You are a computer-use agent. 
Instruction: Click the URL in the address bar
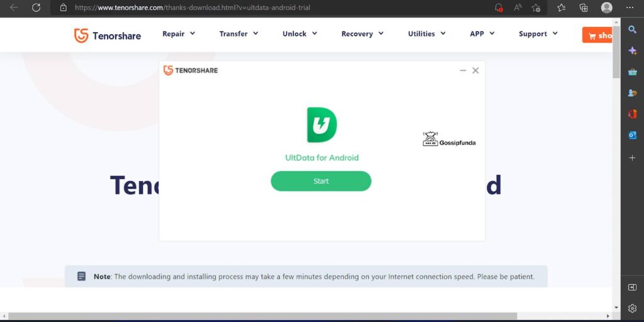coord(192,8)
